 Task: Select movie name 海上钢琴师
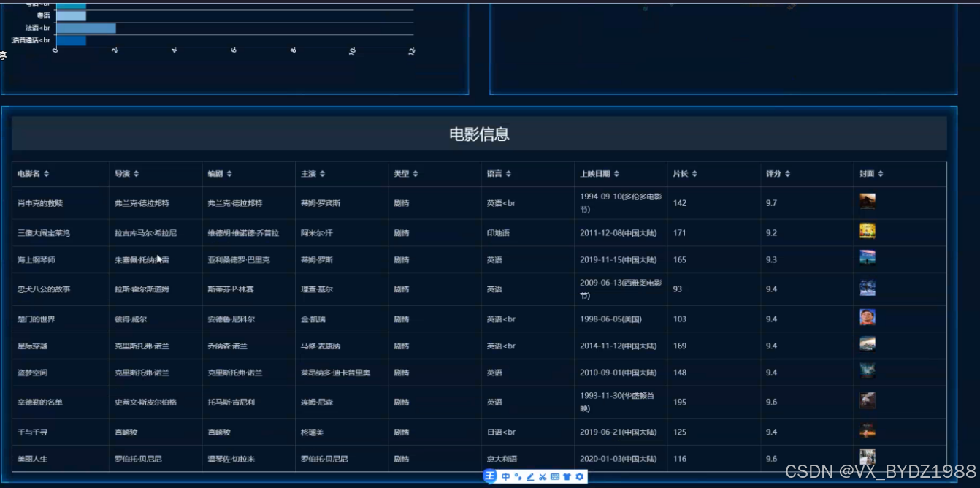[37, 260]
